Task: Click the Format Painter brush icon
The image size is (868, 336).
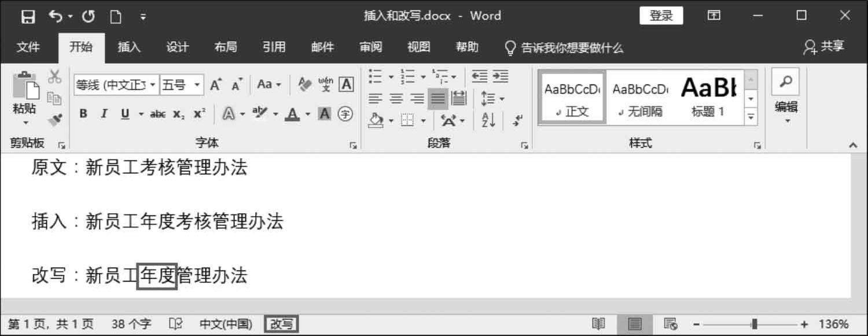Action: tap(54, 119)
